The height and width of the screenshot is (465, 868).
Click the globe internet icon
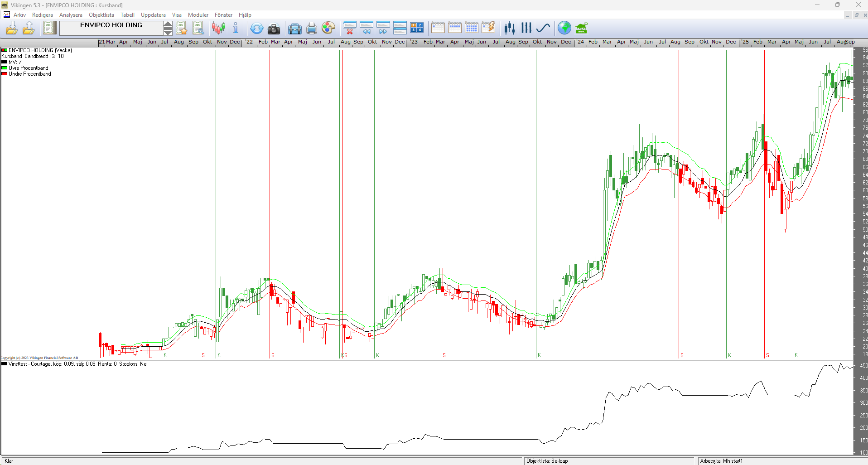(x=564, y=28)
